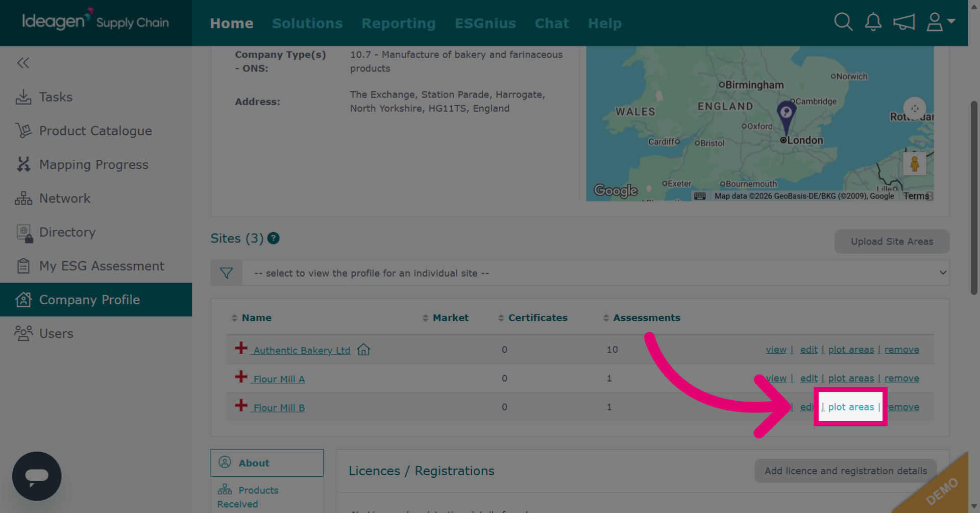Open the announcements megaphone icon
The width and height of the screenshot is (980, 513).
click(x=904, y=22)
